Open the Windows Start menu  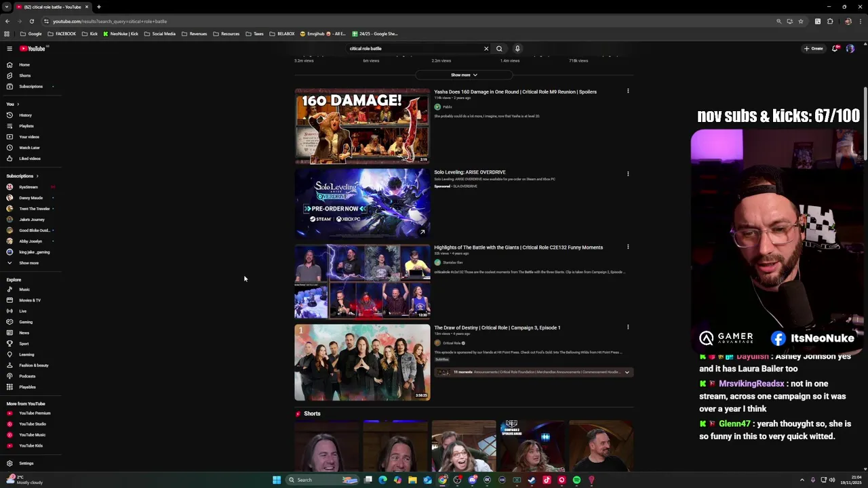(277, 480)
